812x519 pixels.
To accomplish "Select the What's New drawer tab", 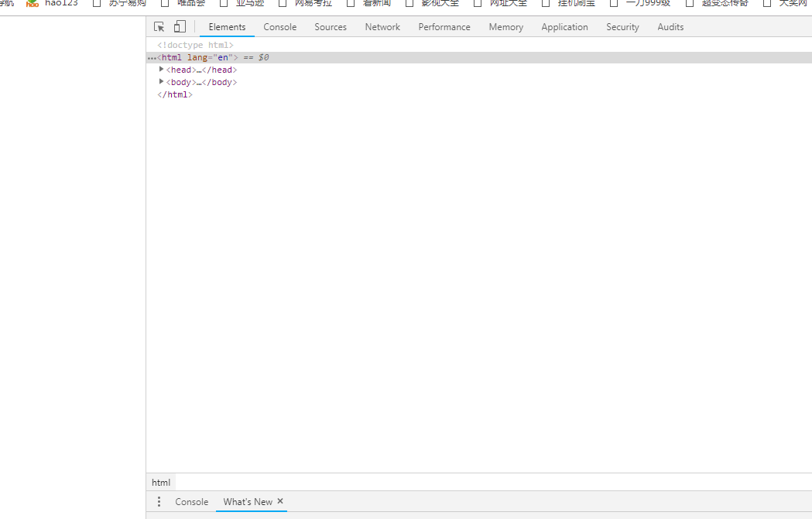I will coord(248,502).
